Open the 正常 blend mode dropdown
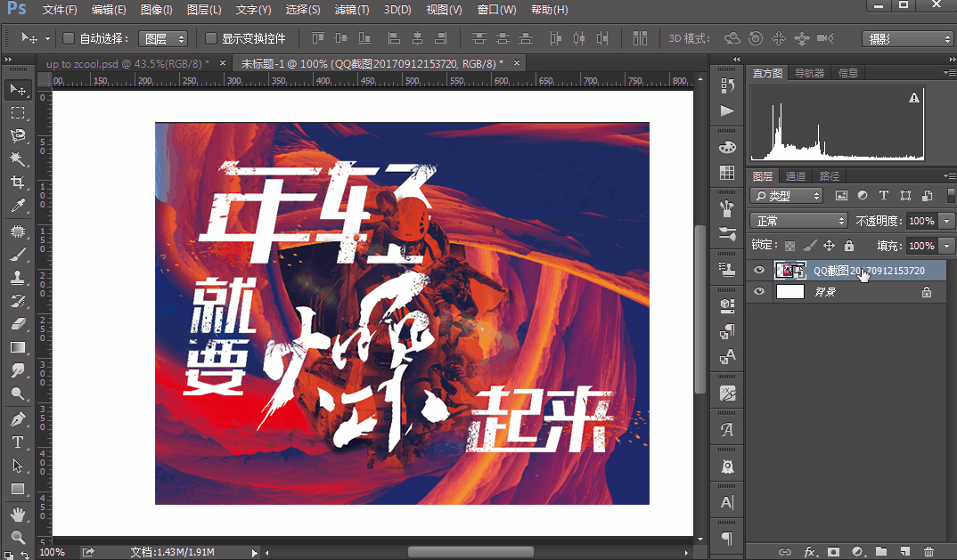 tap(798, 220)
